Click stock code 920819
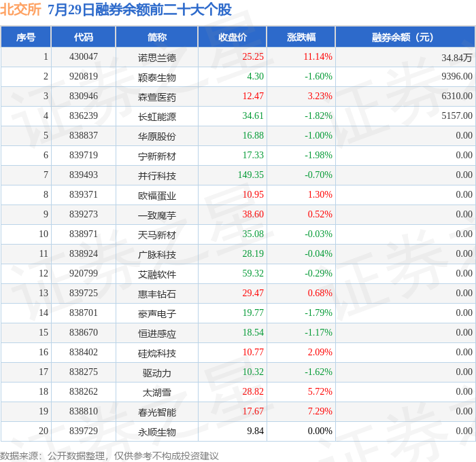This screenshot has width=476, height=462. click(84, 77)
